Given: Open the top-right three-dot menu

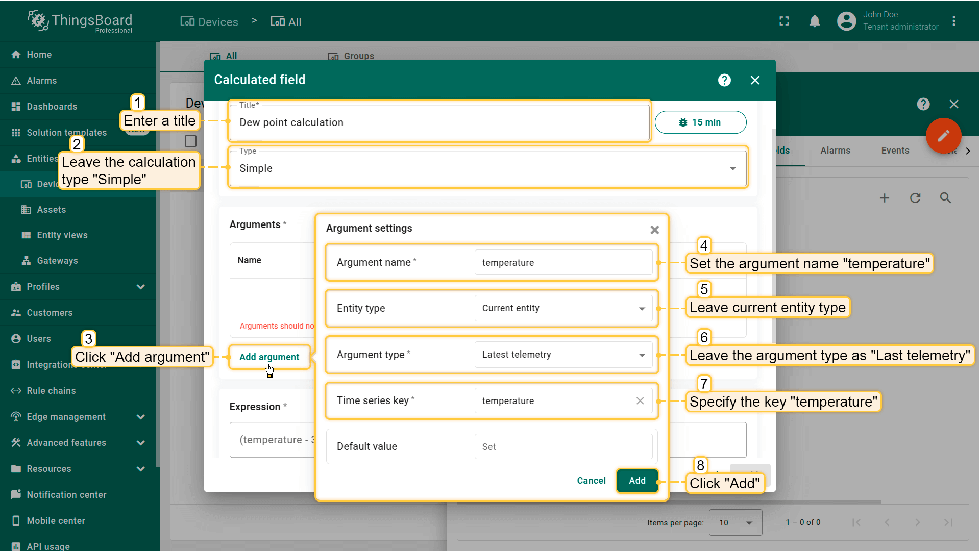Looking at the screenshot, I should pos(953,21).
